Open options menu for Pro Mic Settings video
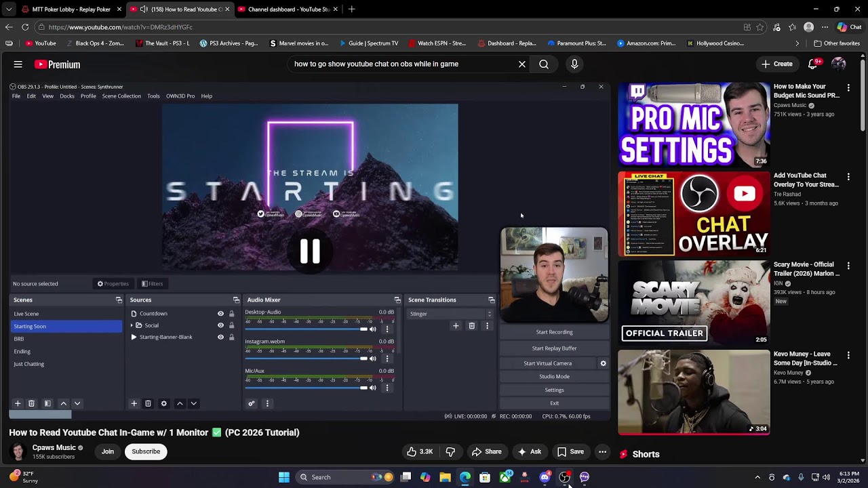The height and width of the screenshot is (488, 868). pos(848,87)
